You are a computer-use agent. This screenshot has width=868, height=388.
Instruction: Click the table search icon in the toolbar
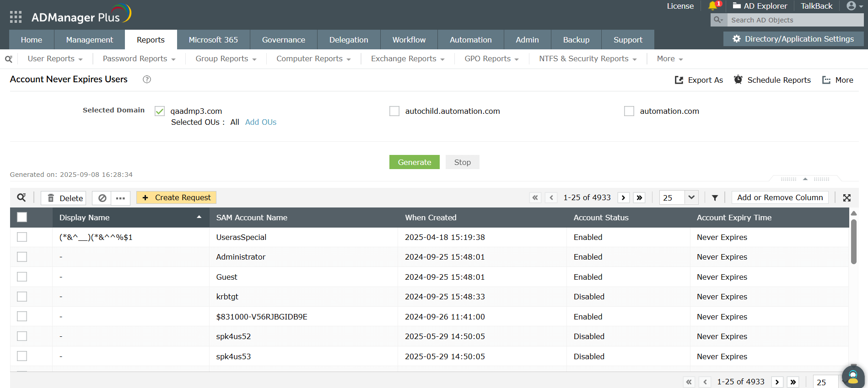coord(22,197)
